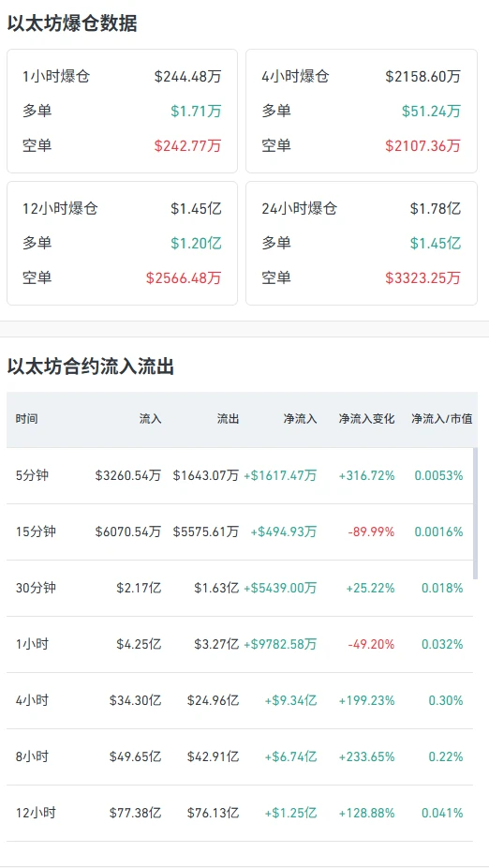
Task: Select the 4小时 row label in flow table
Action: click(32, 701)
